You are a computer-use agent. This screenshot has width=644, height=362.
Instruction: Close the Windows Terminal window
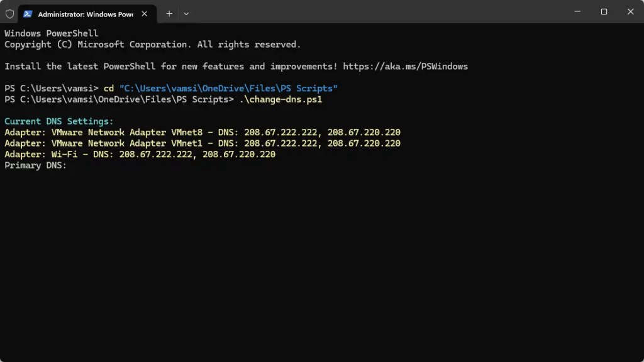(x=630, y=11)
